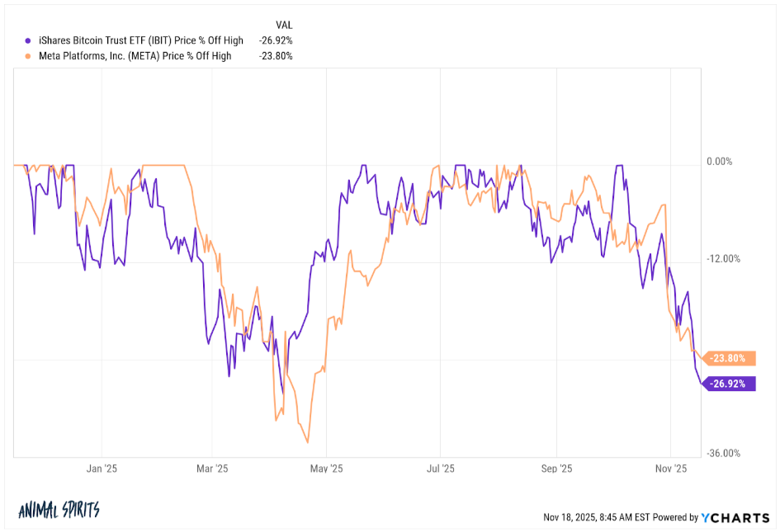The width and height of the screenshot is (780, 532).
Task: Click the Jul '25 axis label
Action: coord(441,468)
